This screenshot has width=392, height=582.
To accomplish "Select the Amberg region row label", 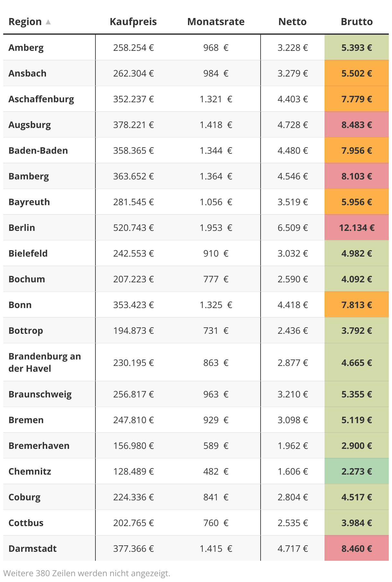I will tap(26, 48).
